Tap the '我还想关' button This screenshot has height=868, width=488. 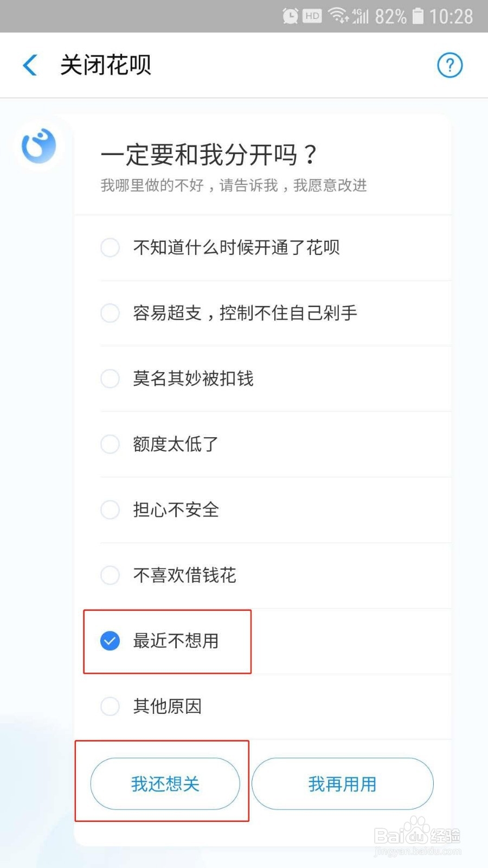[x=165, y=784]
